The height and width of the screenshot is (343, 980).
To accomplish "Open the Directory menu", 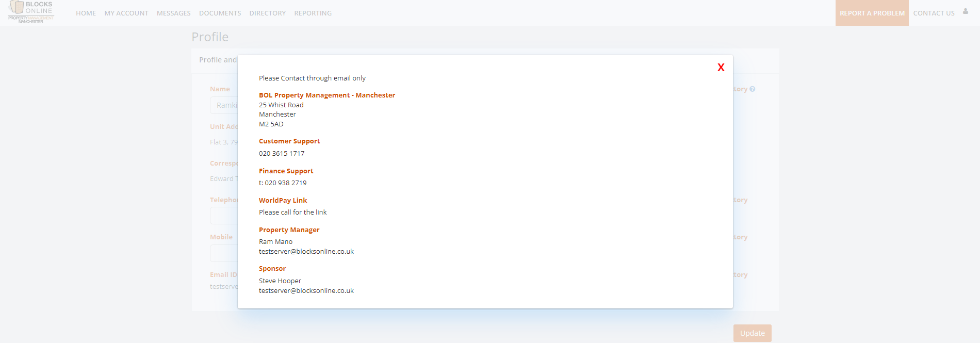I will point(268,13).
